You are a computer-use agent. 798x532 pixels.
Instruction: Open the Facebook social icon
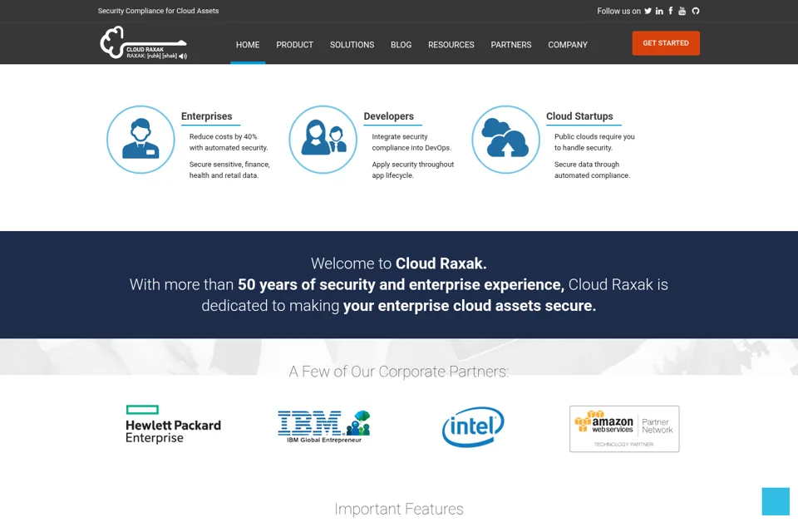pos(670,11)
